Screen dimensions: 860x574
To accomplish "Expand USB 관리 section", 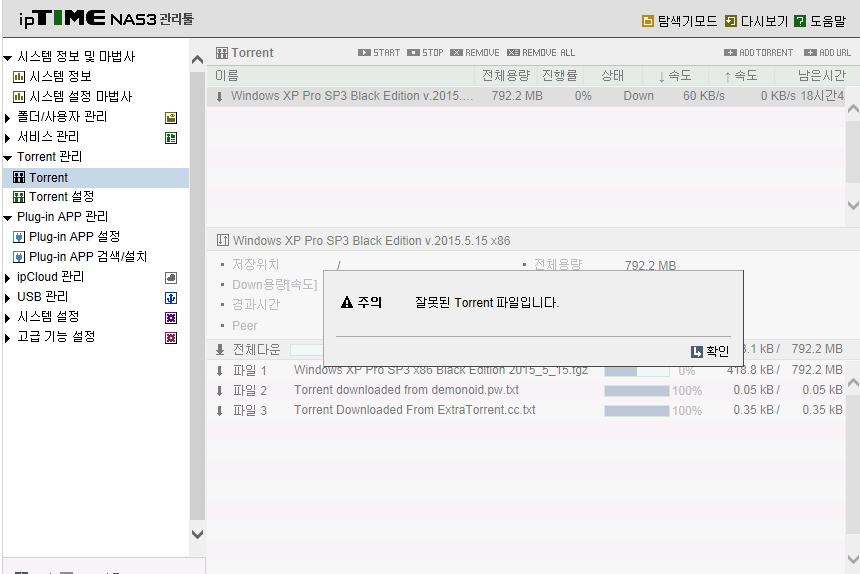I will coord(8,298).
